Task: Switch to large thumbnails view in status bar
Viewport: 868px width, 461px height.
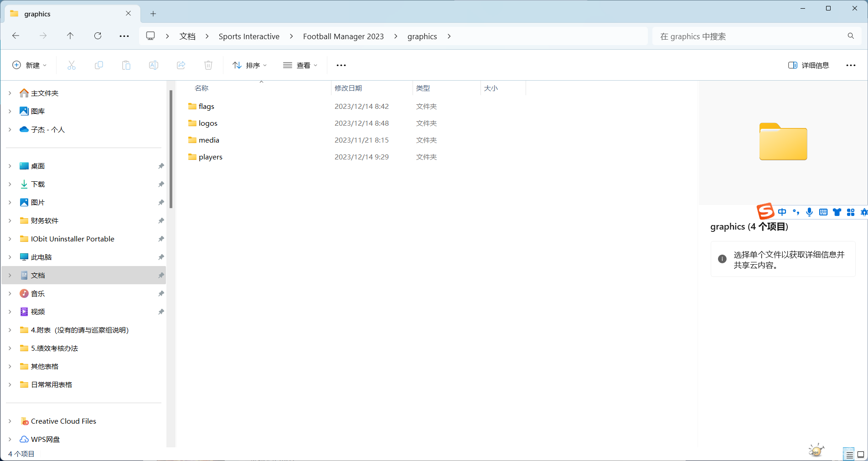Action: (860, 454)
